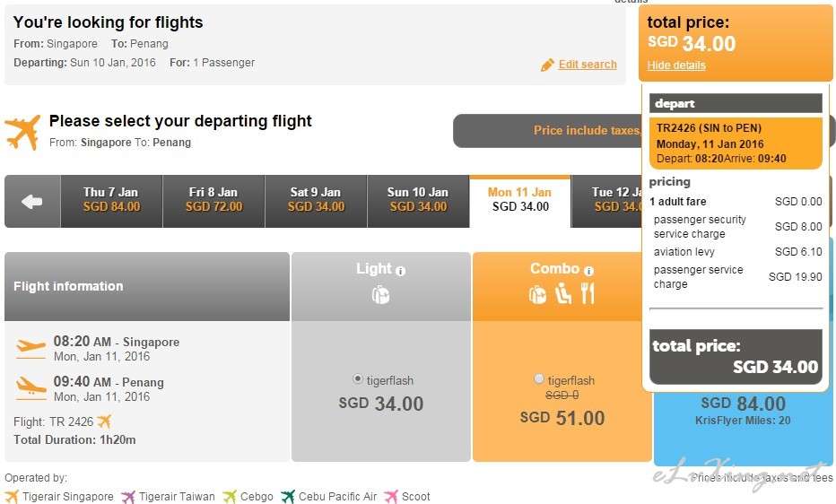Select the tigerflash Light fare radio button
The width and height of the screenshot is (836, 504).
(x=358, y=378)
